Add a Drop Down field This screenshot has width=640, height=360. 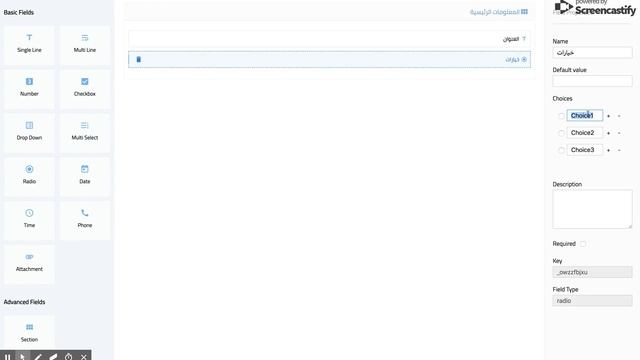click(29, 132)
